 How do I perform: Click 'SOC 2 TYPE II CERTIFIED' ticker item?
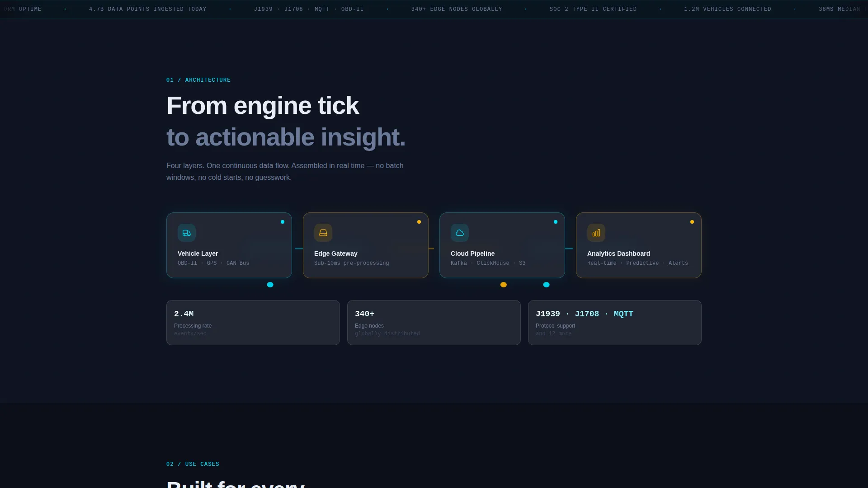click(593, 9)
